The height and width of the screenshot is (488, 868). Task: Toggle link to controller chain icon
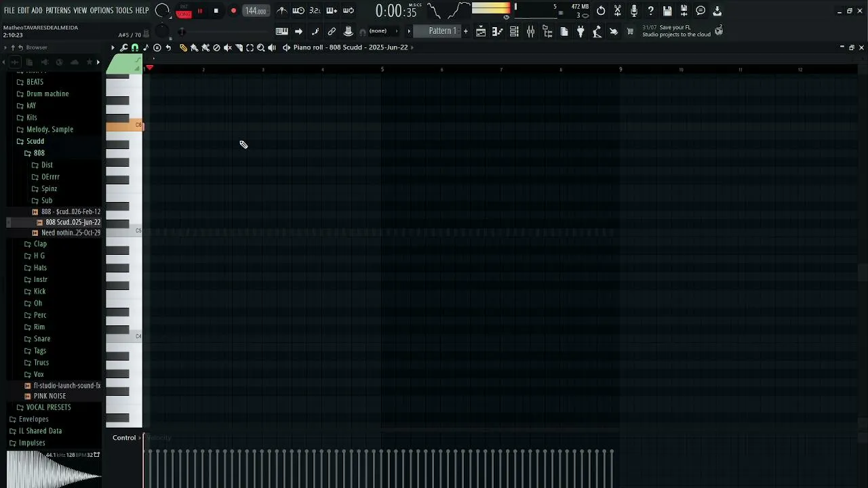pyautogui.click(x=332, y=31)
